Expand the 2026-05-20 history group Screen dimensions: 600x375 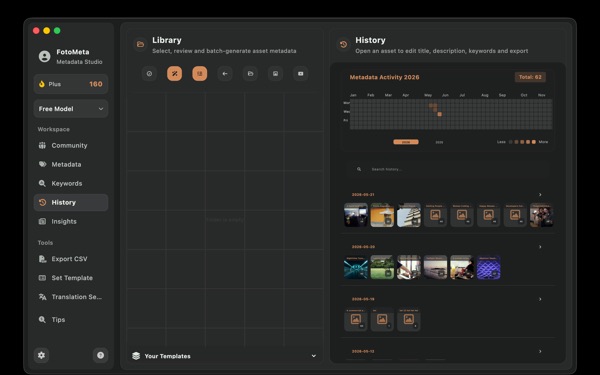[540, 247]
